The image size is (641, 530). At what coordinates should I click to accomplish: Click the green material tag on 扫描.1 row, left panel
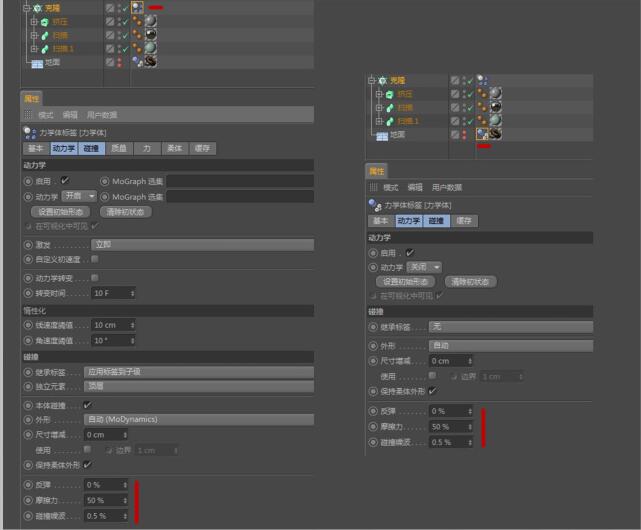150,48
